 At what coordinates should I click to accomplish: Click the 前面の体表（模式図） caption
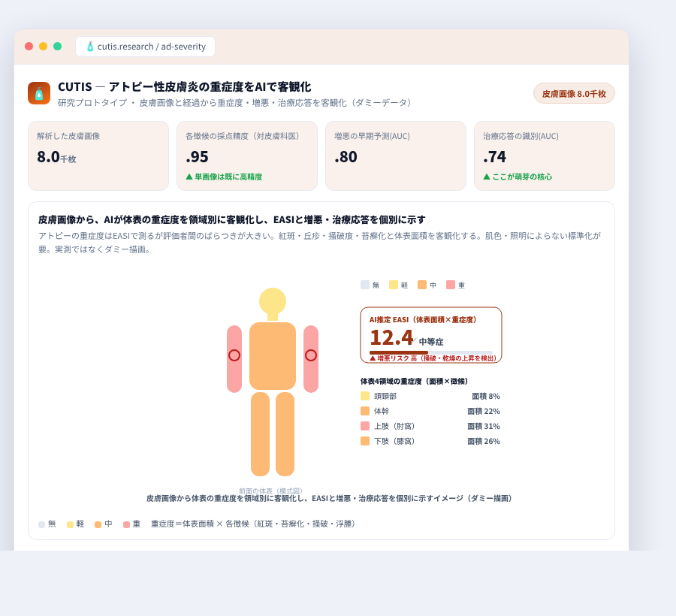(x=271, y=491)
